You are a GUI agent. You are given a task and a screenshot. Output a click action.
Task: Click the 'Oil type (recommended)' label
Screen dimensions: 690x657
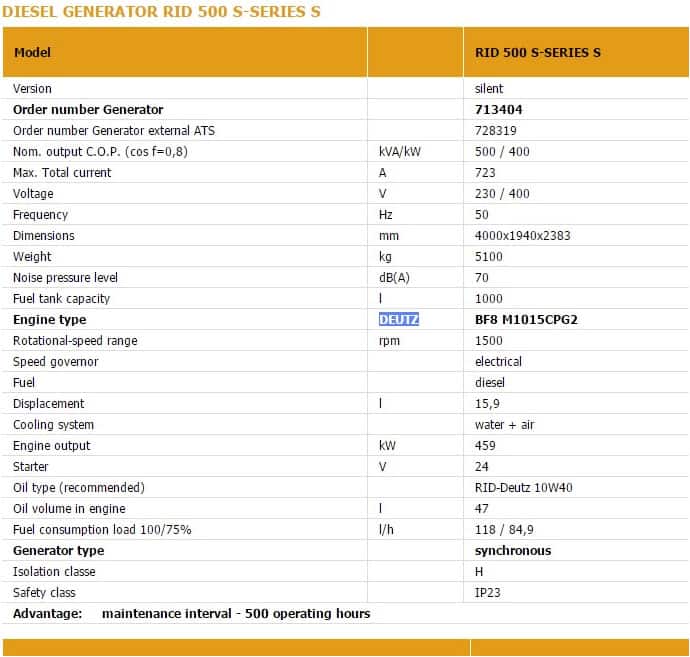[x=79, y=488]
